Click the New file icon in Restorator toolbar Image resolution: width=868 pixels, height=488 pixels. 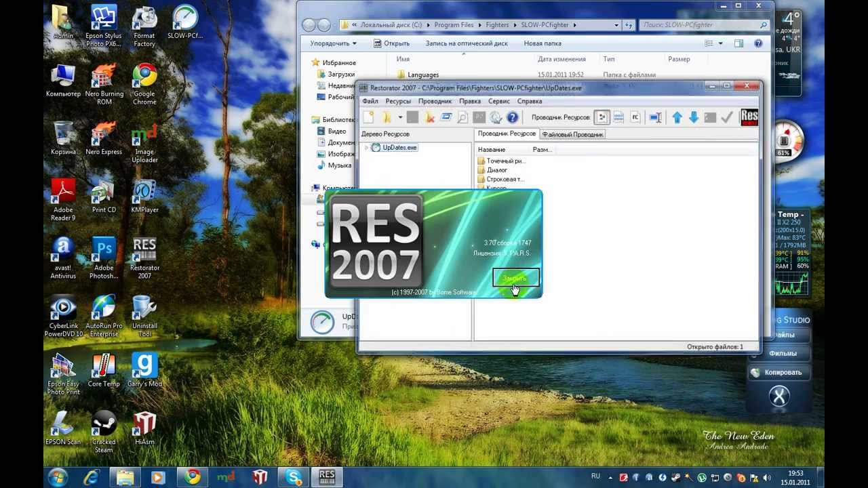click(368, 117)
